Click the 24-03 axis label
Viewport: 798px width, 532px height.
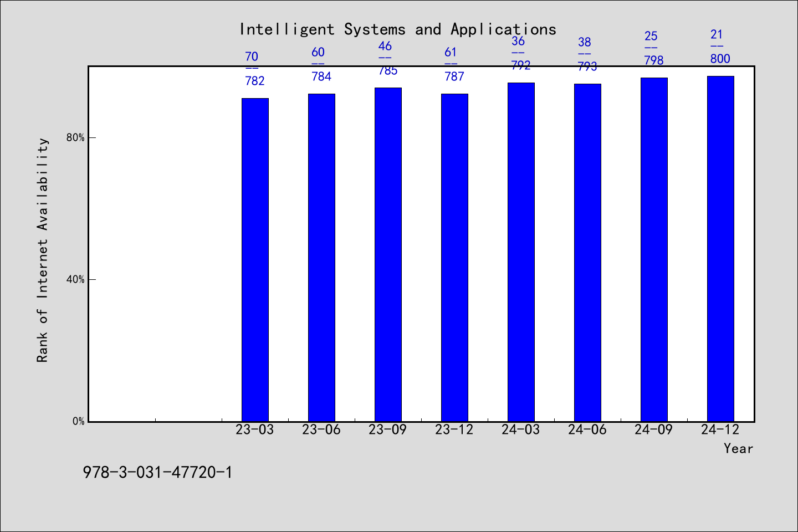click(521, 430)
